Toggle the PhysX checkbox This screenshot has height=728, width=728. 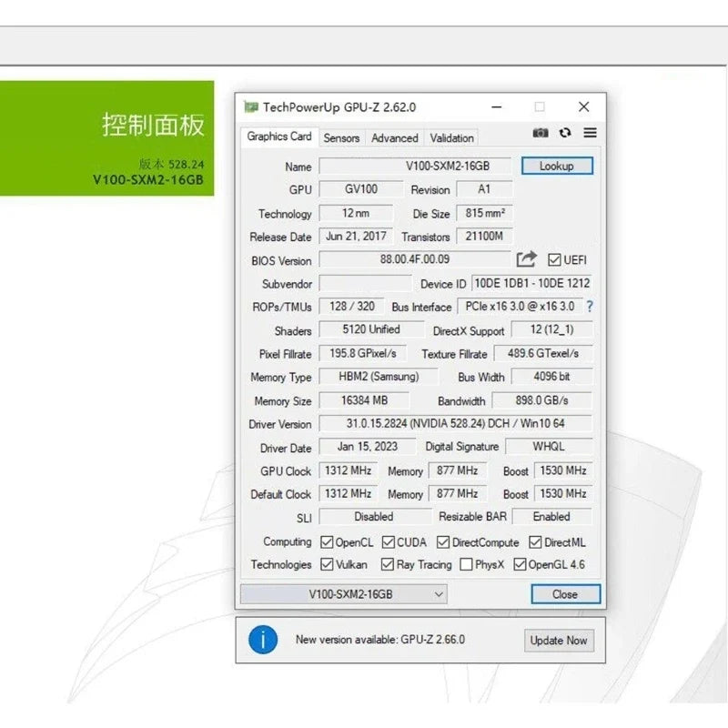466,564
